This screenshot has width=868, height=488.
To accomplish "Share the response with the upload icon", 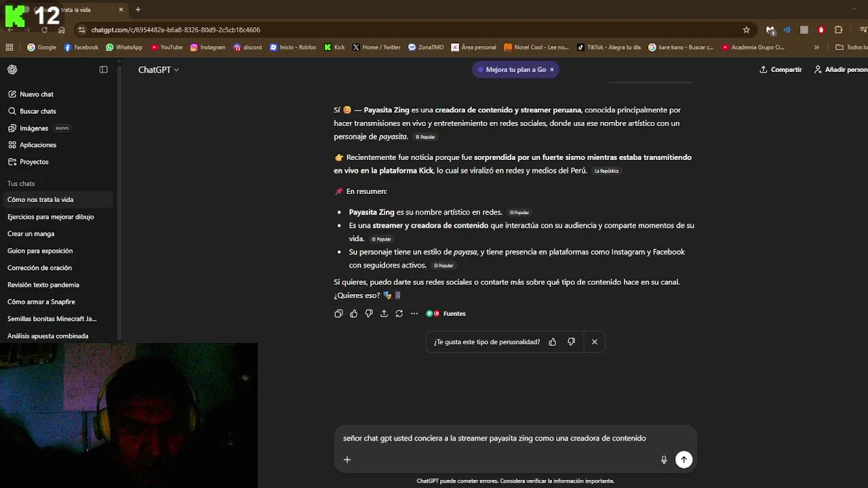I will coord(384,314).
